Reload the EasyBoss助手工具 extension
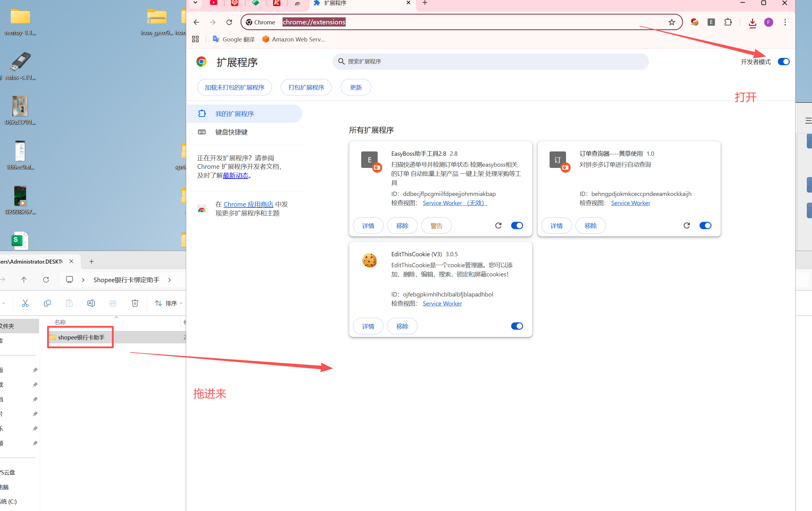This screenshot has height=511, width=812. (x=498, y=225)
